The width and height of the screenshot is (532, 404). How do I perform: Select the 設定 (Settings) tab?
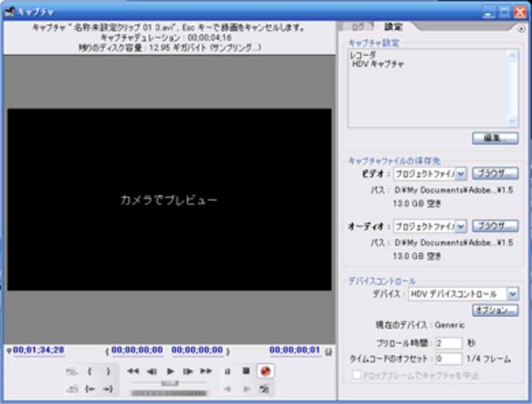(x=394, y=27)
